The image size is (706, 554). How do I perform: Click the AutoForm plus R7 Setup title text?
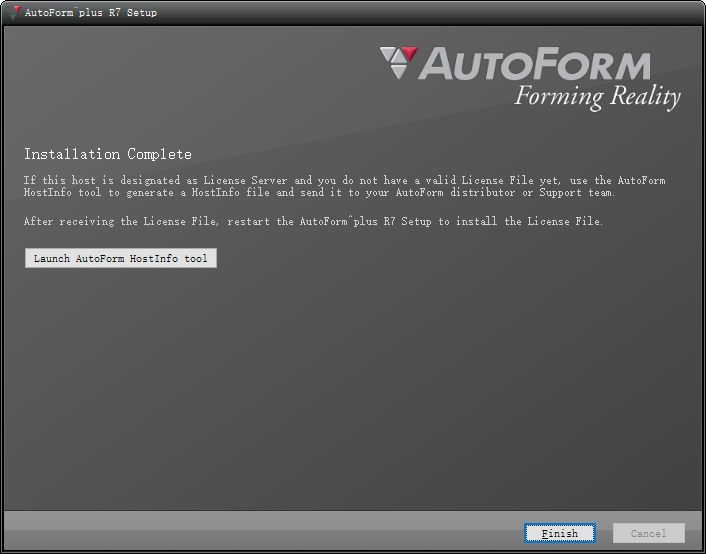[91, 13]
